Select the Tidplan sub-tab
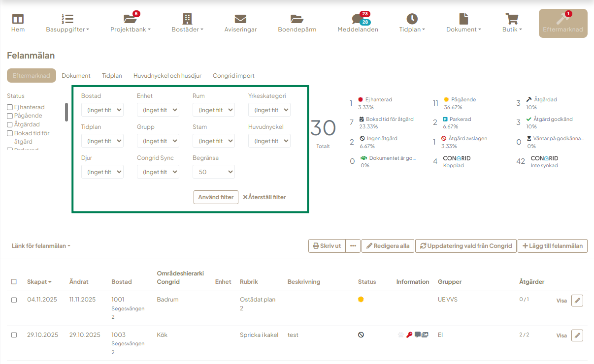 click(x=112, y=76)
